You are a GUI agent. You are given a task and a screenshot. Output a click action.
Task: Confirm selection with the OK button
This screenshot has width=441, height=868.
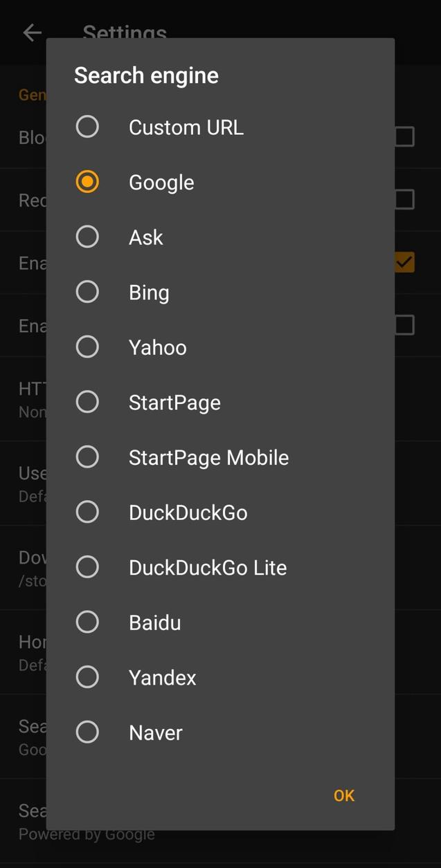(x=343, y=795)
